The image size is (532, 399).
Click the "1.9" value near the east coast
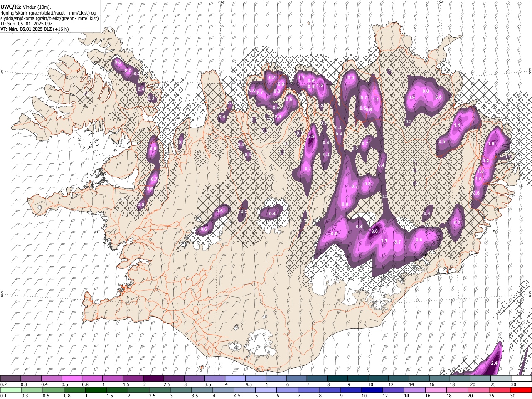491,143
